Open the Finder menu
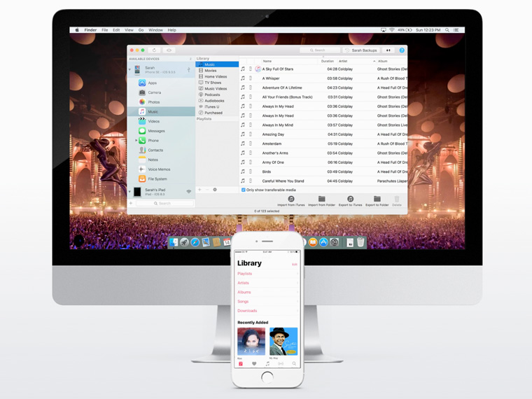This screenshot has width=532, height=399. [90, 30]
